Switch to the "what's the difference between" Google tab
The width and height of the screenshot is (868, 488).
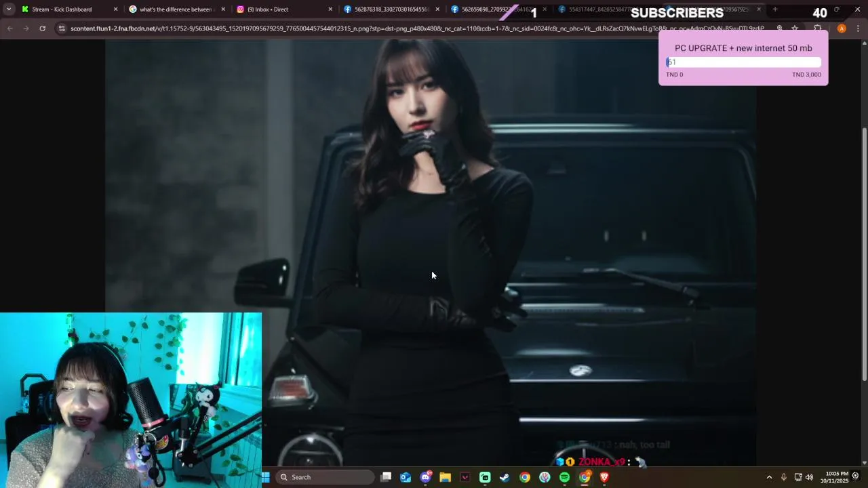pos(178,9)
